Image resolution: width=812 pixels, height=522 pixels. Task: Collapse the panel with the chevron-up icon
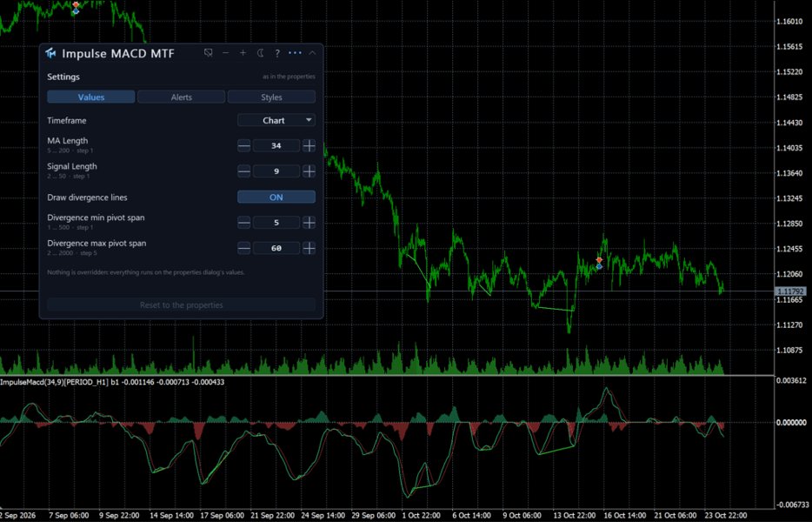312,53
